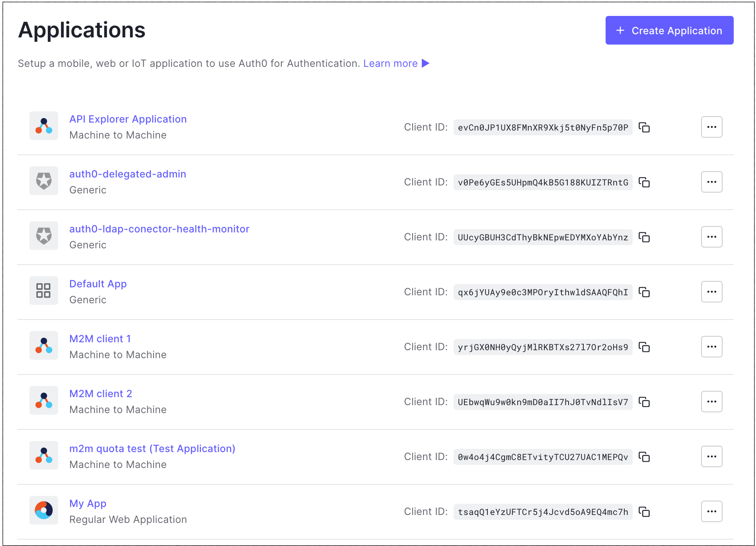This screenshot has width=756, height=546.
Task: Expand the actions menu for m2m quota test
Action: [x=711, y=456]
